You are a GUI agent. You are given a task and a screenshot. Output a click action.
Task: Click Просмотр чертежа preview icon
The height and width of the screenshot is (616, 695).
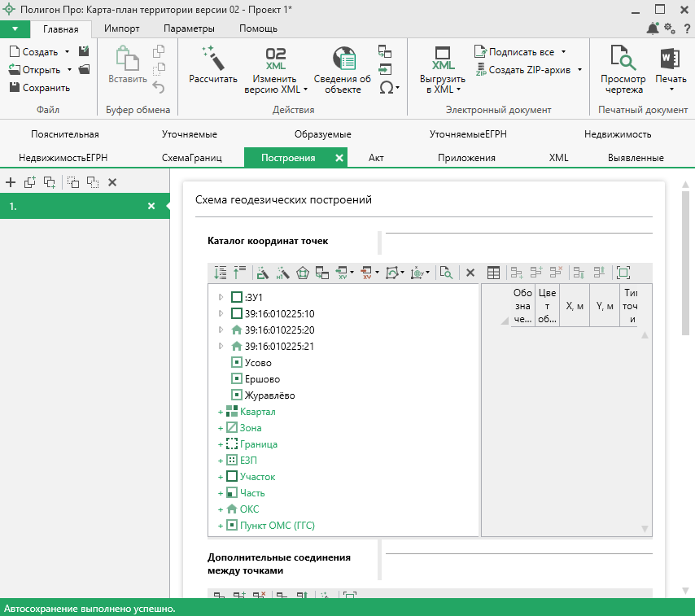coord(623,59)
